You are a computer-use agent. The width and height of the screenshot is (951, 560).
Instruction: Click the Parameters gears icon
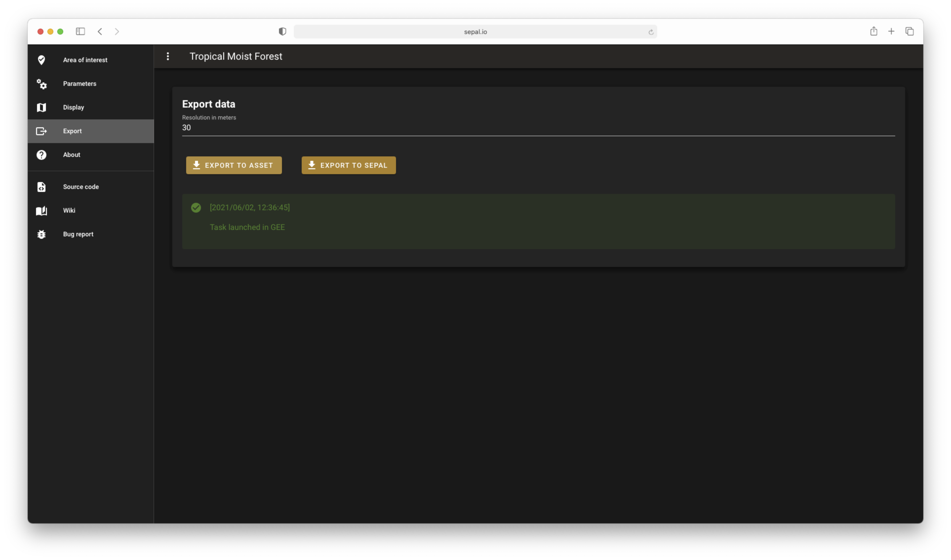coord(41,84)
